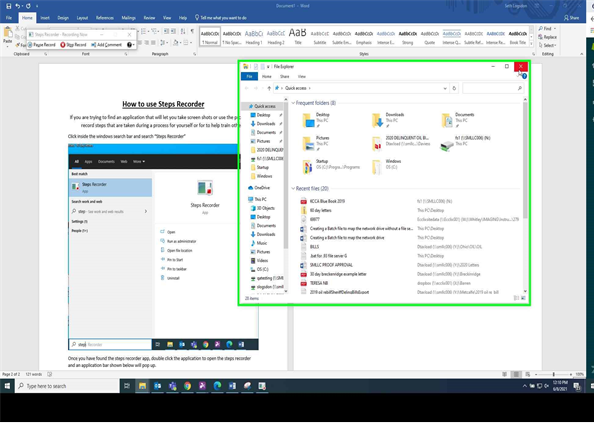Toggle paragraph marks (pilcrow) in Word ribbon
This screenshot has width=594, height=437.
tap(192, 31)
